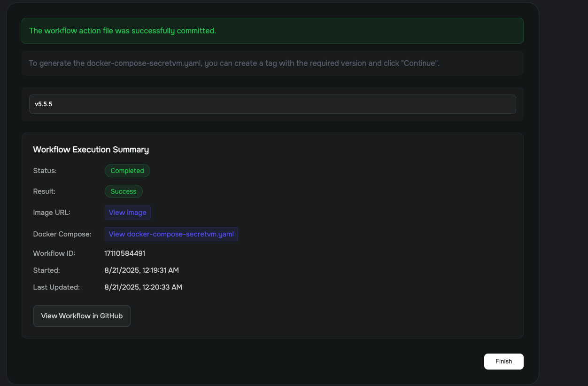The image size is (588, 386).
Task: Open View Workflow in GitHub
Action: coord(82,316)
